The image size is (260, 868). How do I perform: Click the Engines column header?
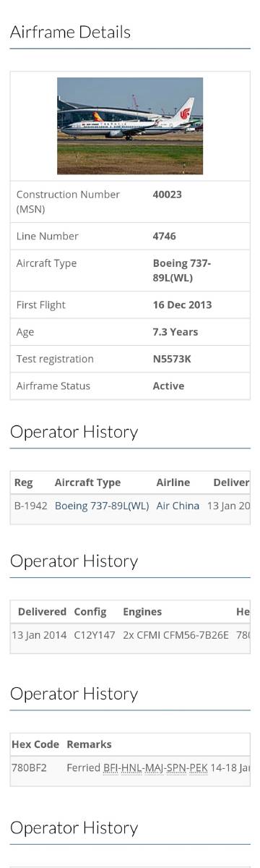click(x=142, y=612)
